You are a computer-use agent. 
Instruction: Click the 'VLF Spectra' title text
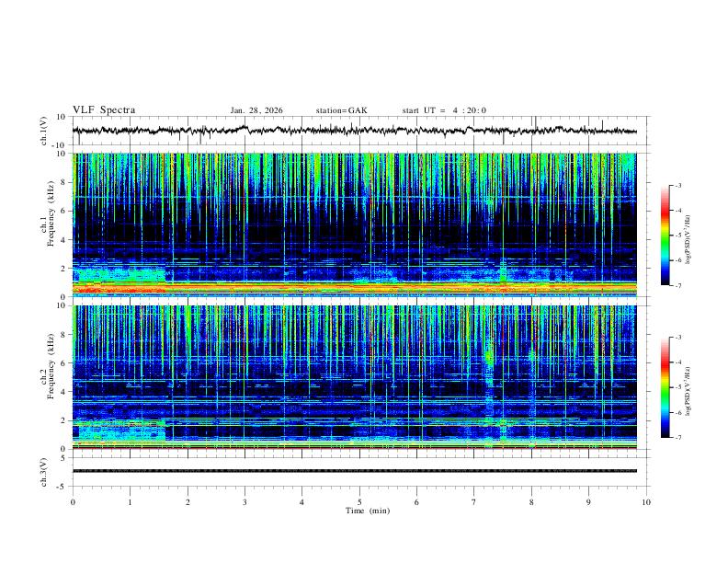(104, 110)
